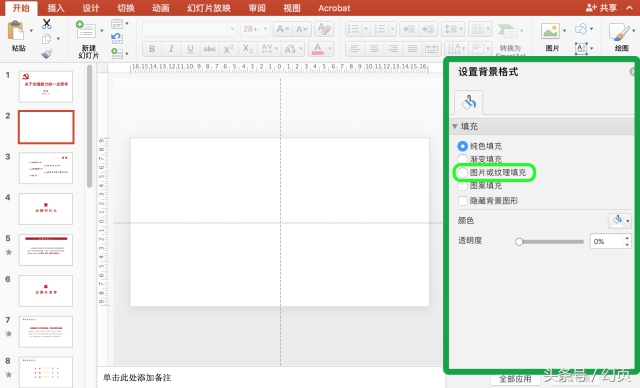The image size is (640, 388).
Task: Click the New Slide icon
Action: [86, 30]
